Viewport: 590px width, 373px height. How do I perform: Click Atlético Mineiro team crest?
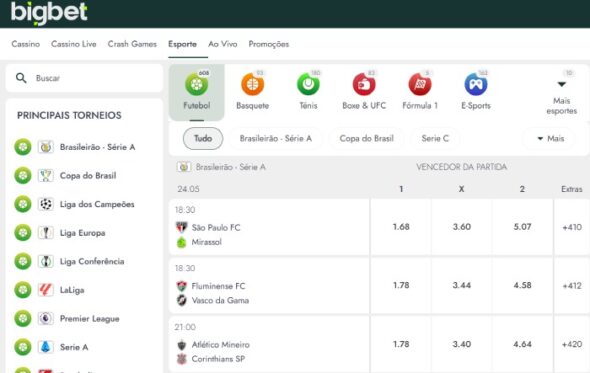tap(182, 345)
